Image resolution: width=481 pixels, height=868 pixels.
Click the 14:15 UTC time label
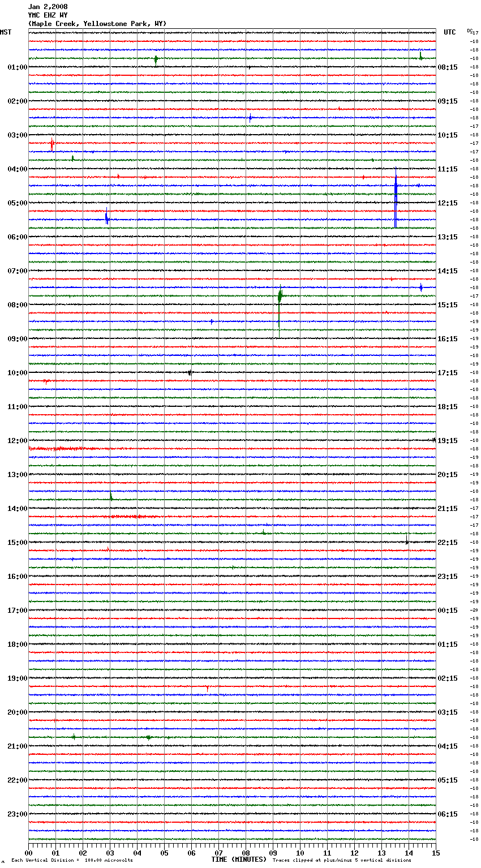[448, 271]
